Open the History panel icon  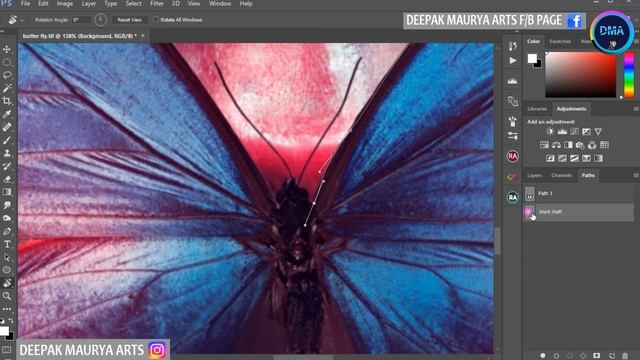coord(513,46)
